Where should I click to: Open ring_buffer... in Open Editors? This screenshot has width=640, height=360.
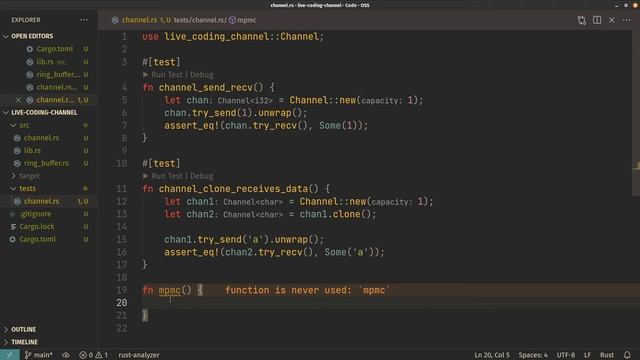point(58,75)
